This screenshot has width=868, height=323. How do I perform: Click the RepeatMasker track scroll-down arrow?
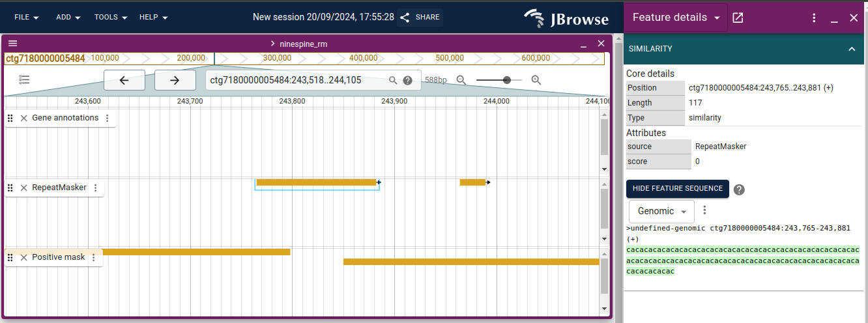point(604,239)
